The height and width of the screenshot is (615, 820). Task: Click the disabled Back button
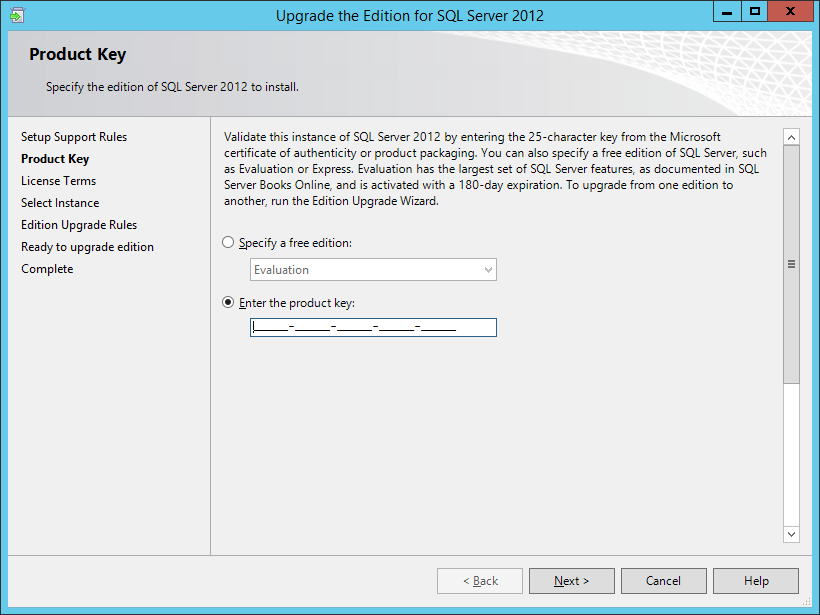click(480, 581)
